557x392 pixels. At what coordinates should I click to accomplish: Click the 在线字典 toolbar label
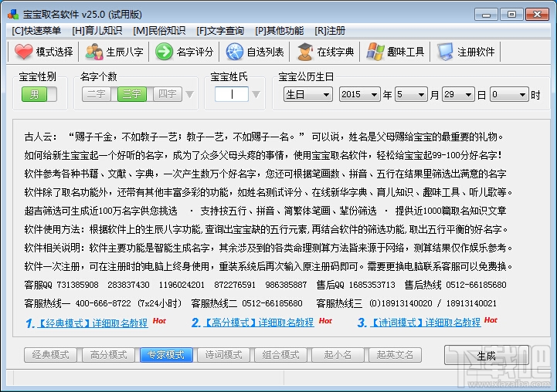pyautogui.click(x=336, y=52)
